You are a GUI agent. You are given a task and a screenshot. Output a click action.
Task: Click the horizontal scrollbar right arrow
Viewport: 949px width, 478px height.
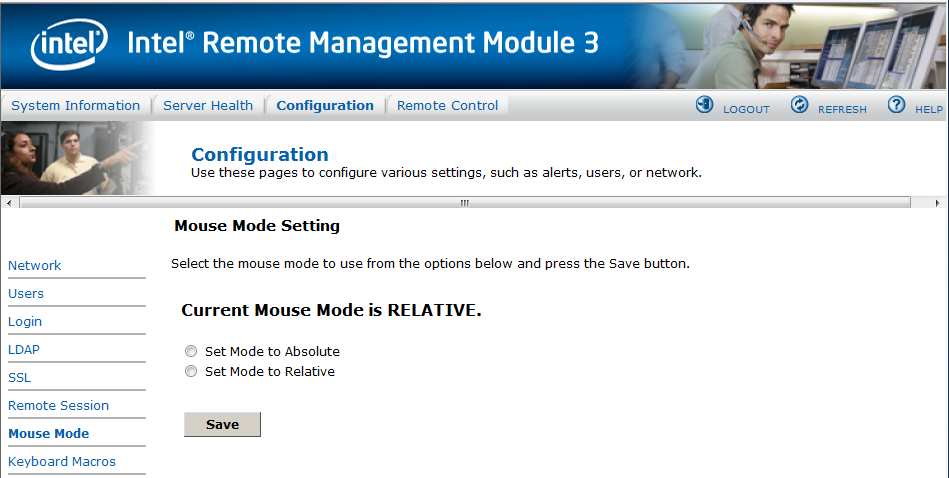tap(938, 203)
